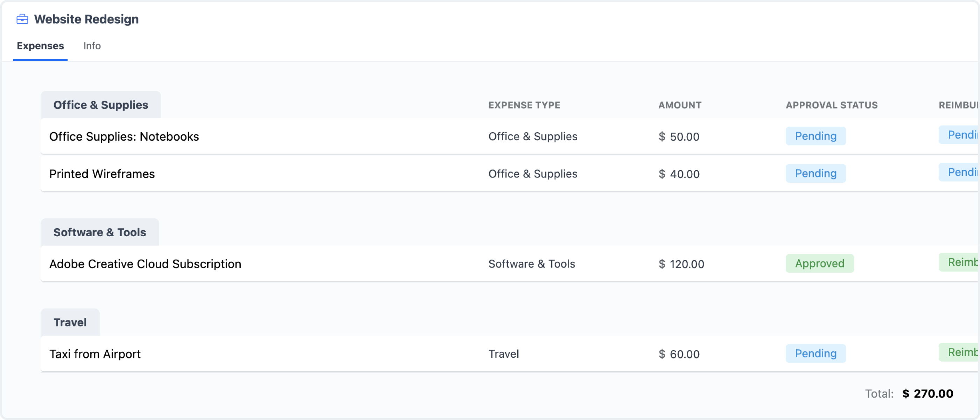Open the expense Office Supplies: Notebooks

(124, 136)
